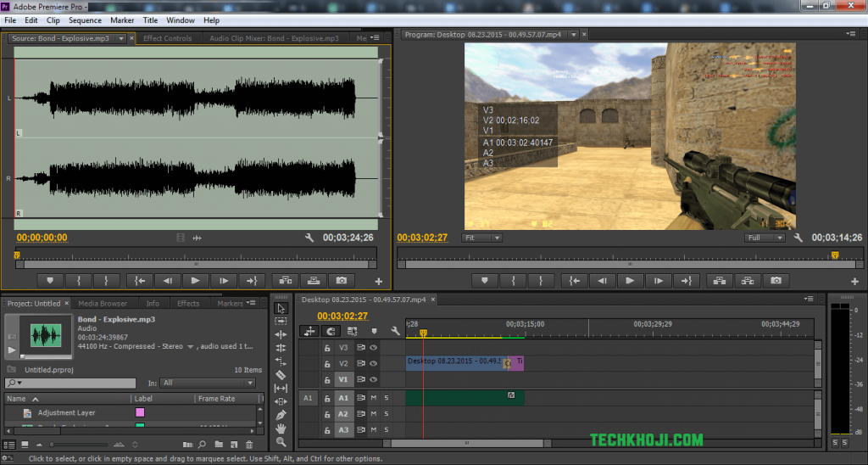Hide the V3 track output

[x=374, y=348]
